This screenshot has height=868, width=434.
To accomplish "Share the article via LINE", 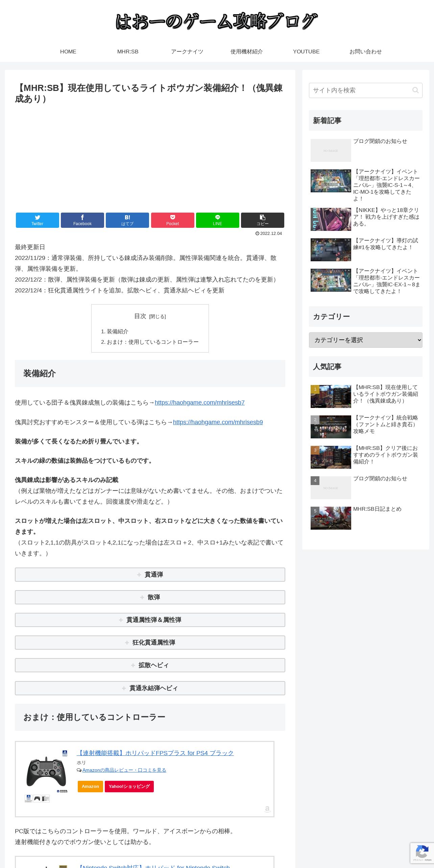I will (x=218, y=220).
